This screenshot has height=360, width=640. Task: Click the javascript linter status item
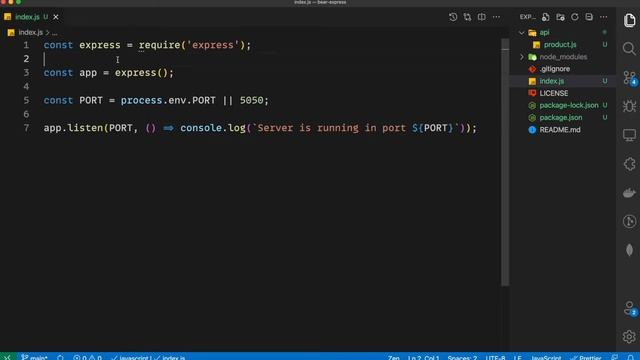click(x=131, y=357)
